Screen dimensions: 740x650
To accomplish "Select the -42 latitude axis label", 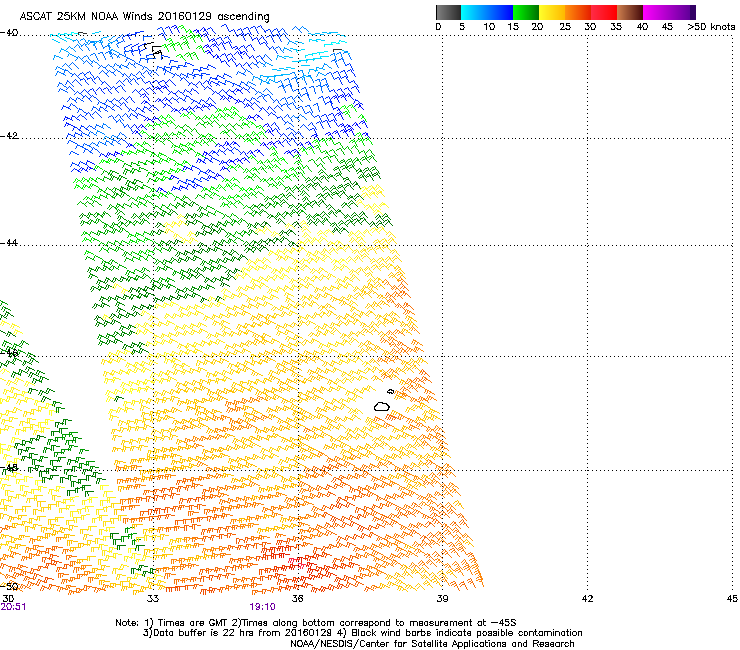I will tap(9, 135).
